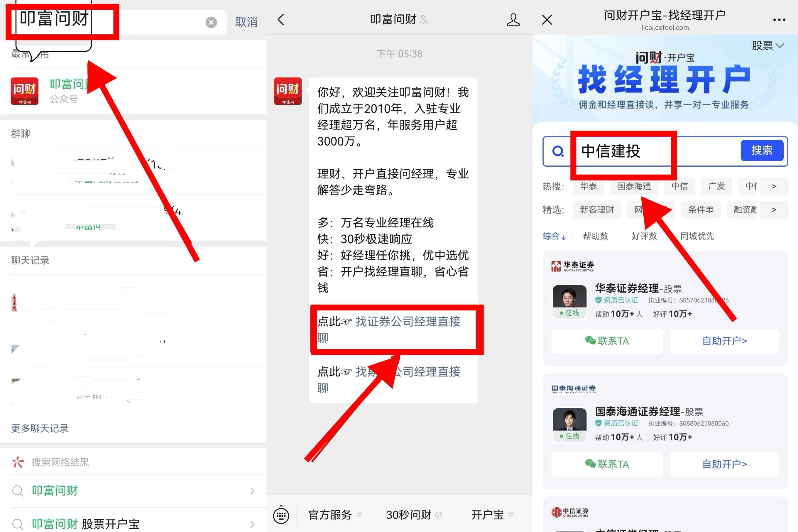Viewport: 798px width, 532px height.
Task: Expand the 股票 category dropdown
Action: [x=768, y=45]
